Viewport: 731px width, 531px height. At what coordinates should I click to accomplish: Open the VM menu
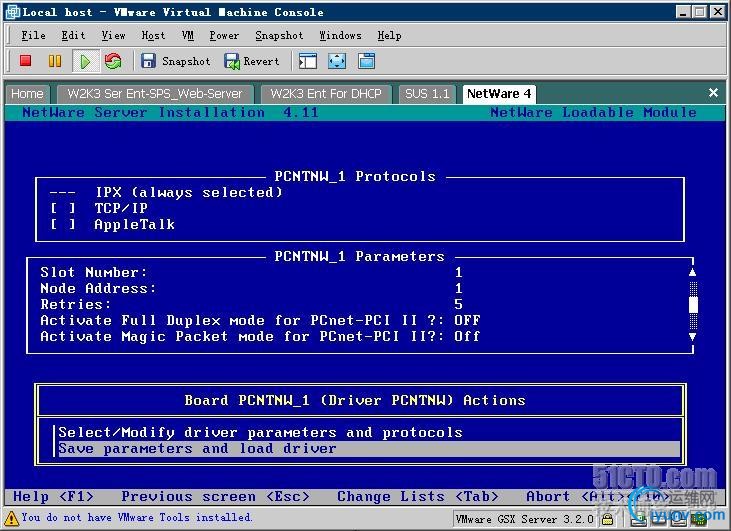[188, 35]
